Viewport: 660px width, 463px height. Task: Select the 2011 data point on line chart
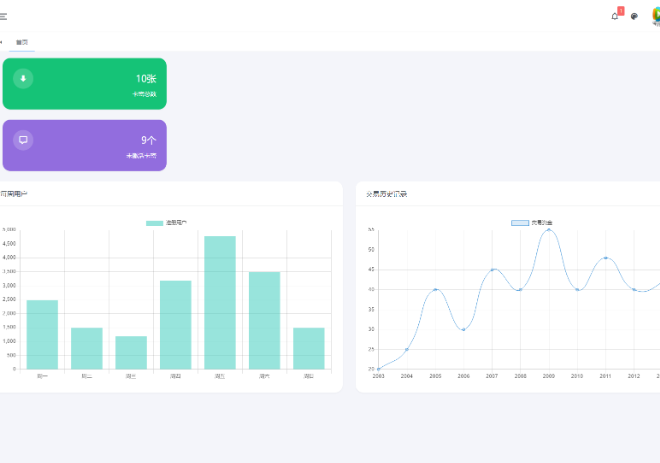click(x=606, y=258)
